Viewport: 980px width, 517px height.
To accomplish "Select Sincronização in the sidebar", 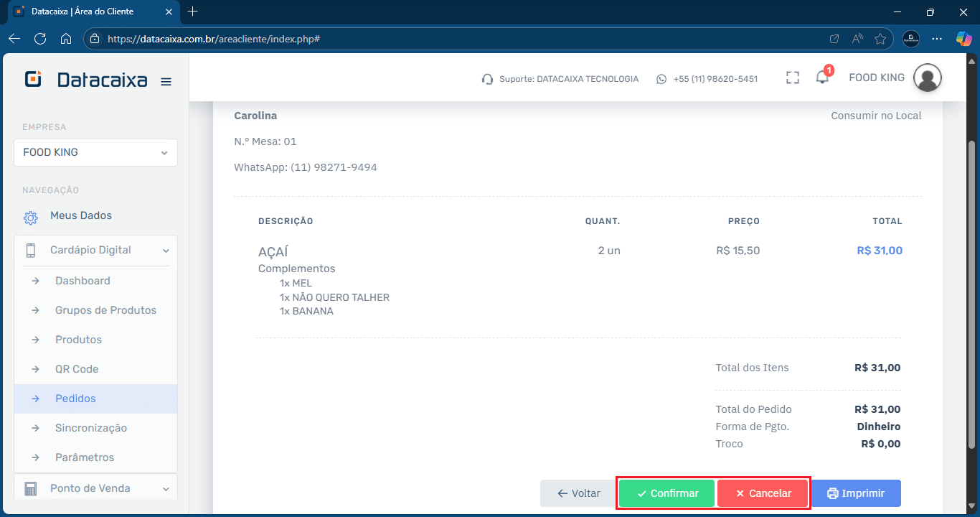I will pyautogui.click(x=91, y=428).
